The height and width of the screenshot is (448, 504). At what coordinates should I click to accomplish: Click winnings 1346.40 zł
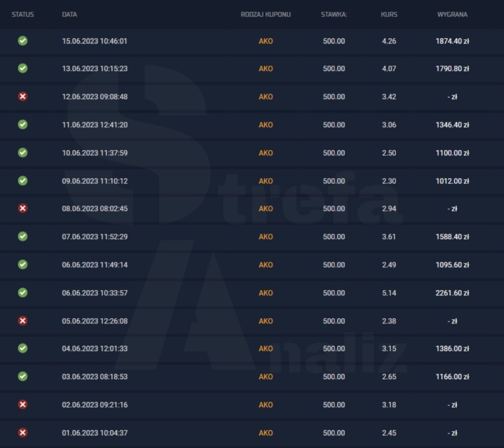[x=452, y=125]
